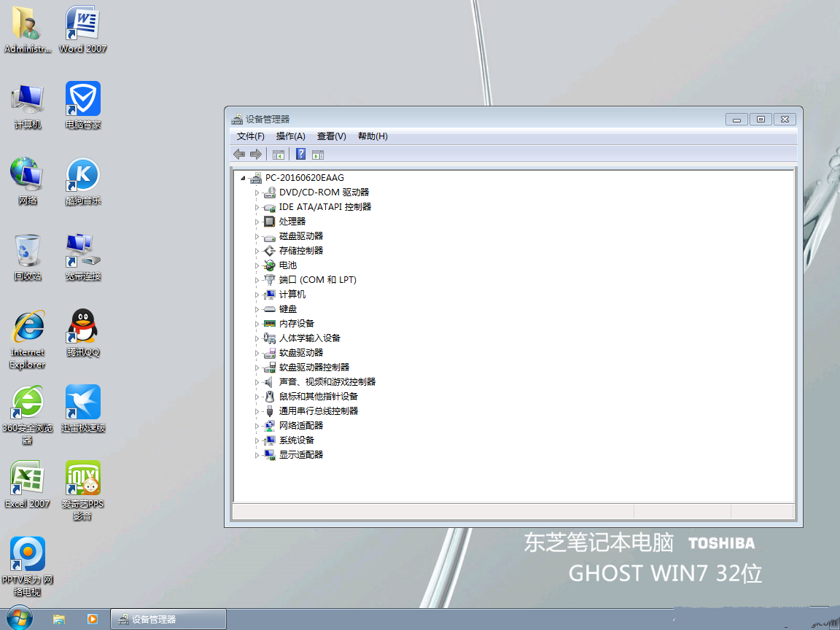Click the show/hide console tree toolbar icon
This screenshot has width=840, height=630.
pos(278,154)
